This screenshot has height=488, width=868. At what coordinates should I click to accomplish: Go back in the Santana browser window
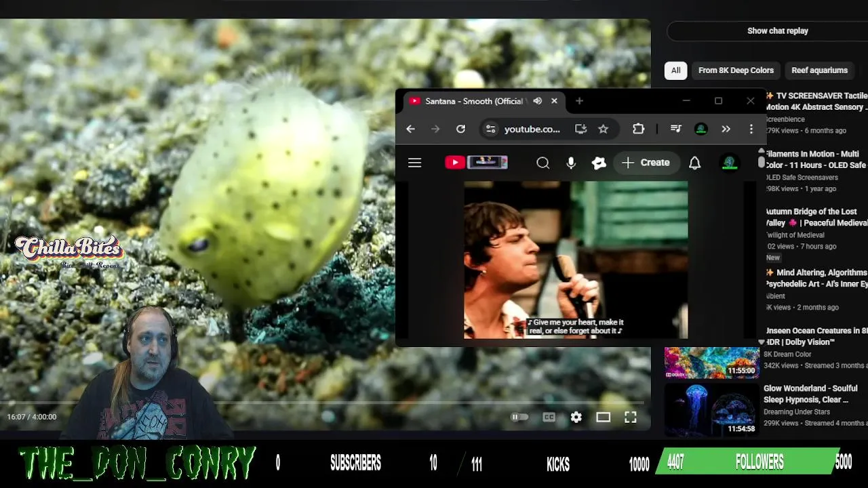click(x=410, y=129)
